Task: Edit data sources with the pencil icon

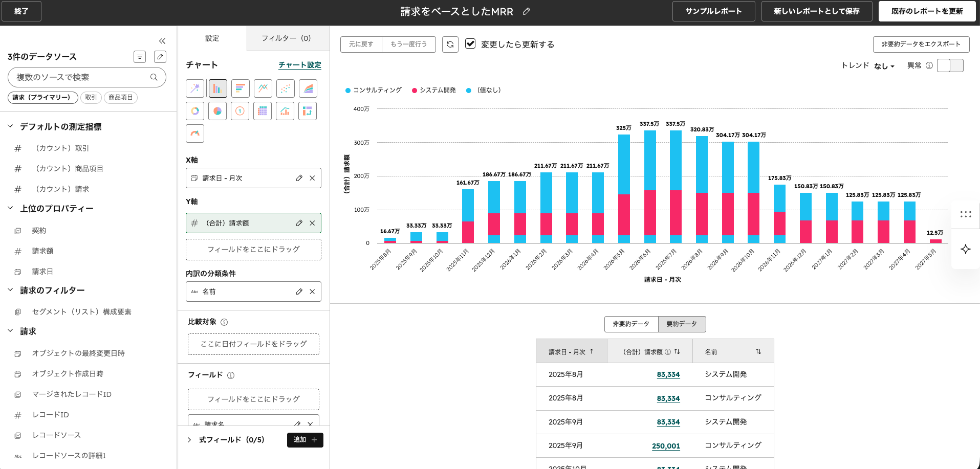Action: [x=160, y=57]
